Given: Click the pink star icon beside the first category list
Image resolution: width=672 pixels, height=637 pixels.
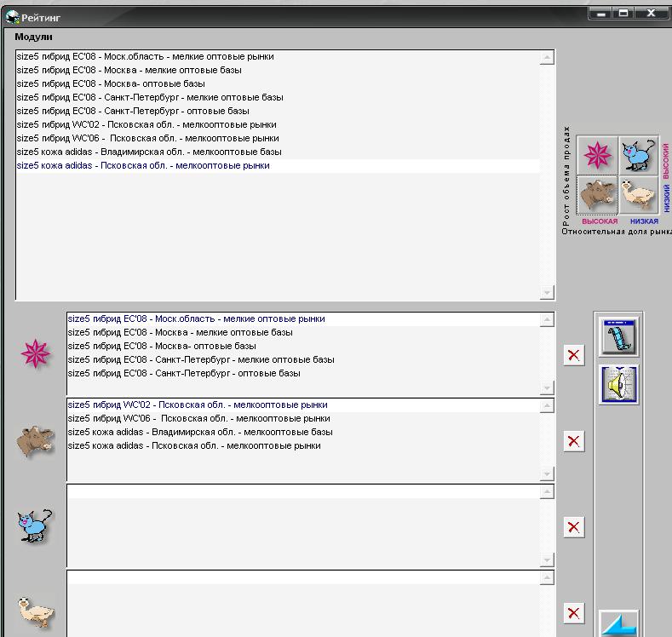Looking at the screenshot, I should (x=36, y=353).
